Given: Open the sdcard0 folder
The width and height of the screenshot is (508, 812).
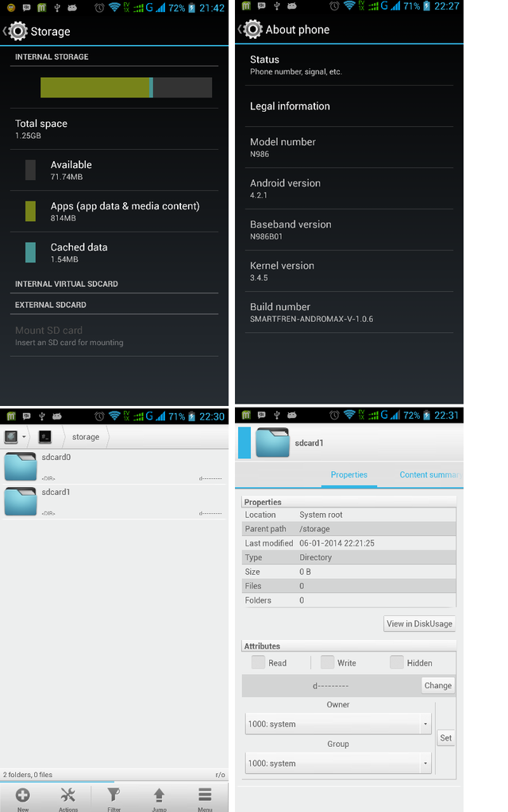Looking at the screenshot, I should click(x=114, y=466).
